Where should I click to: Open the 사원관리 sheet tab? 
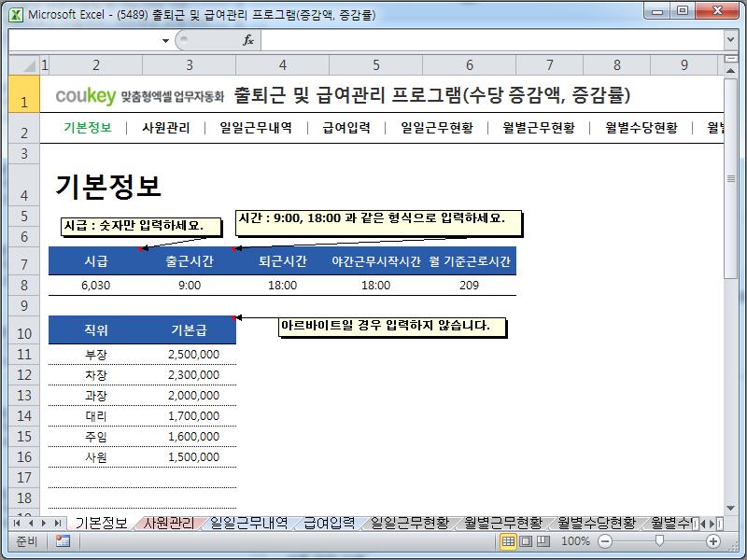169,523
